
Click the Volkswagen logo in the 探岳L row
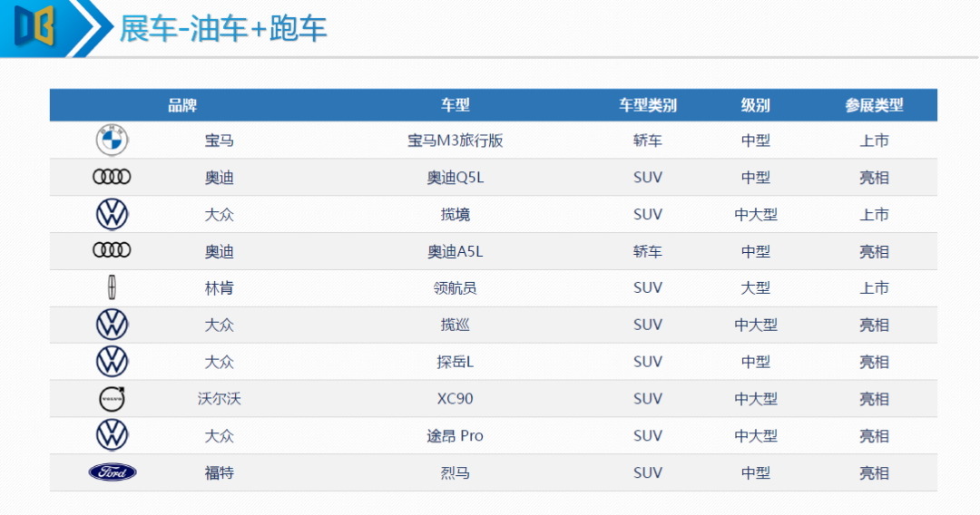click(112, 362)
